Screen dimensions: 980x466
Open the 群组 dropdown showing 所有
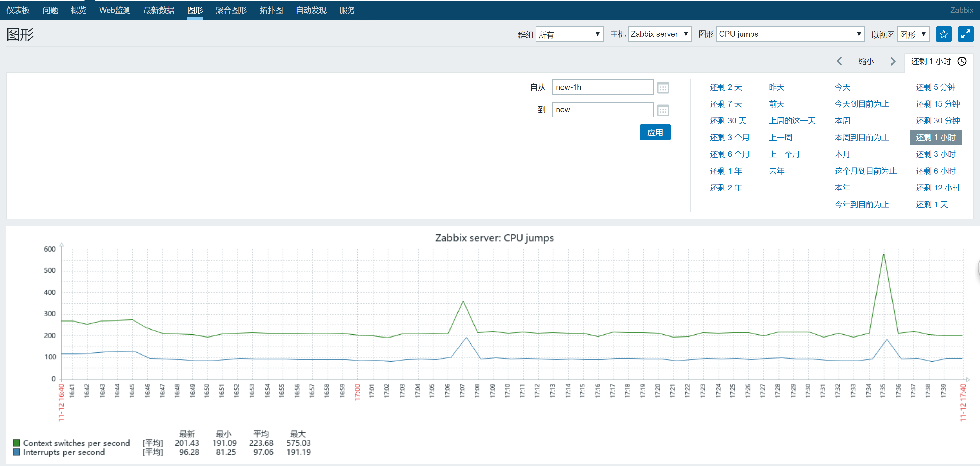click(x=569, y=34)
